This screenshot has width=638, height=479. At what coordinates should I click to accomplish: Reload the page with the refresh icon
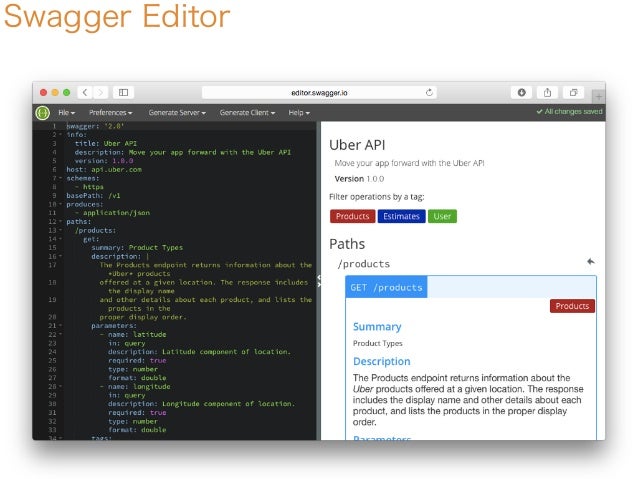tap(429, 92)
